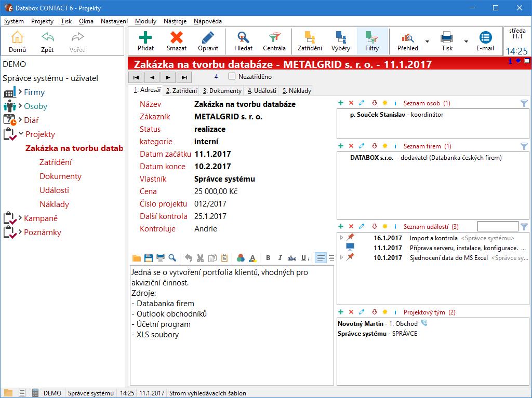Viewport: 532px width, 398px height.
Task: Toggle bold text formatting
Action: click(268, 258)
